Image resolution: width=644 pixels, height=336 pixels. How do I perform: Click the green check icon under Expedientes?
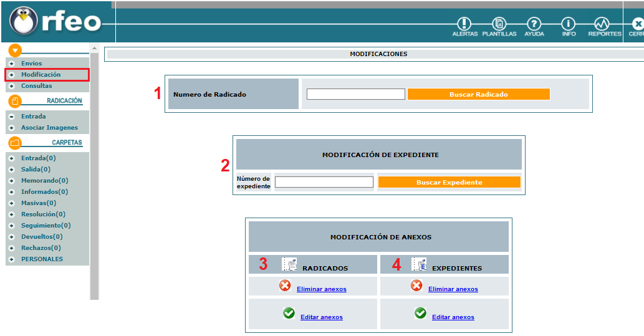pyautogui.click(x=421, y=314)
